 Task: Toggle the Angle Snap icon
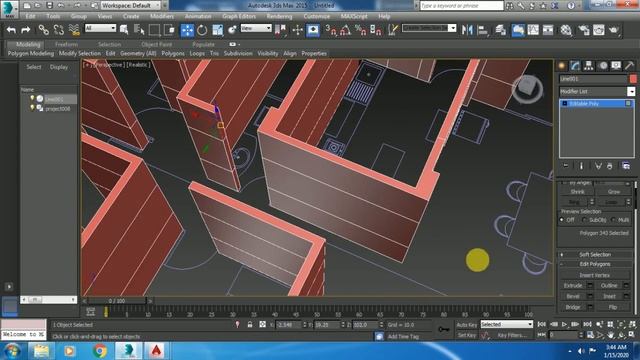coord(345,30)
